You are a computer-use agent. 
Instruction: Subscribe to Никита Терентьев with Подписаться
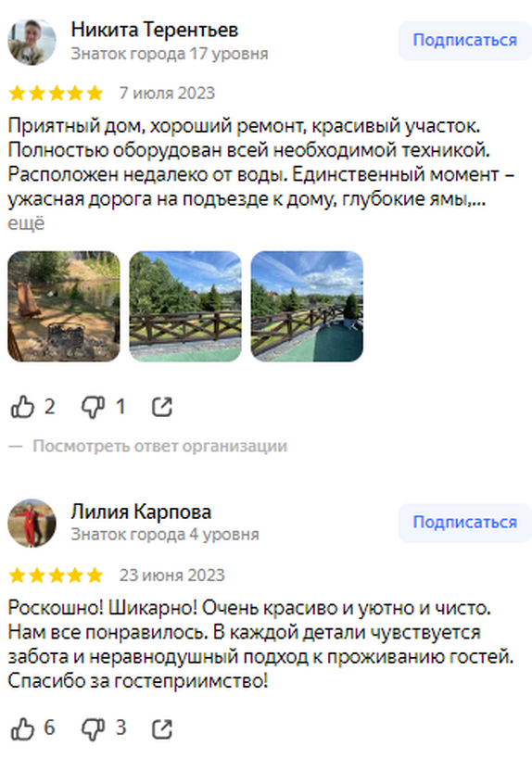pos(464,41)
